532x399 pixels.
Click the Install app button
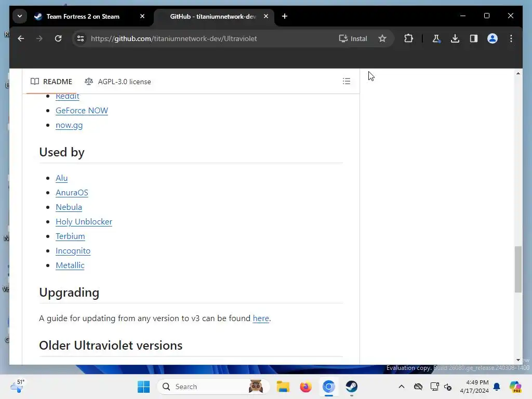353,38
